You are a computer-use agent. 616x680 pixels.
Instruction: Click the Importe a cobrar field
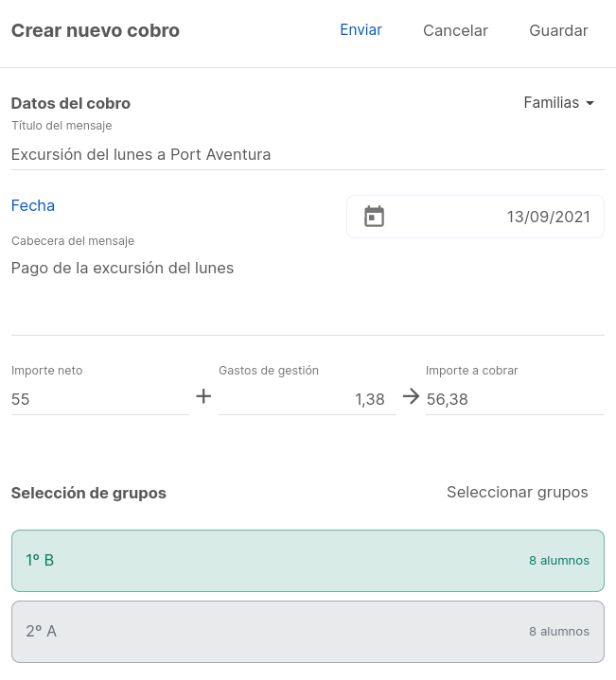point(514,399)
